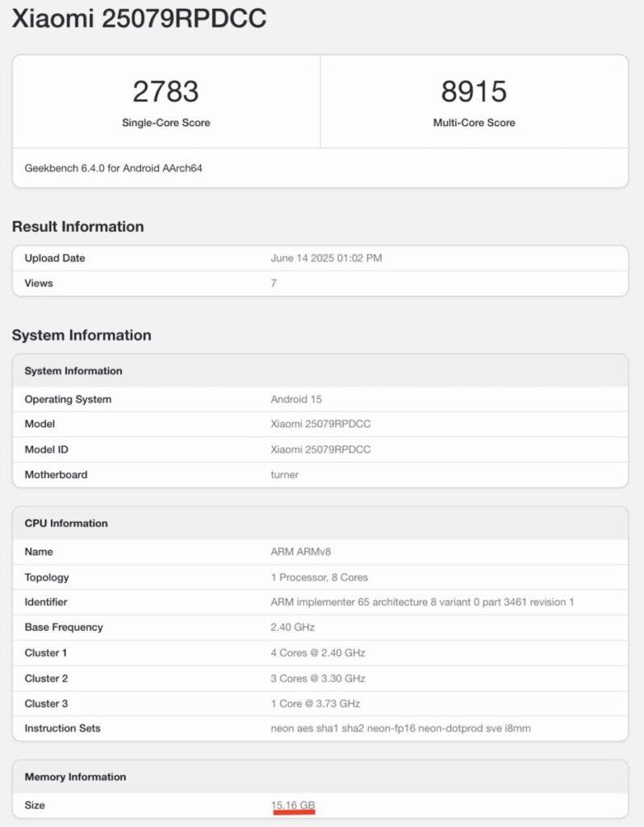This screenshot has width=644, height=827.
Task: Click the Base Frequency 2.40 GHz value
Action: tap(292, 628)
